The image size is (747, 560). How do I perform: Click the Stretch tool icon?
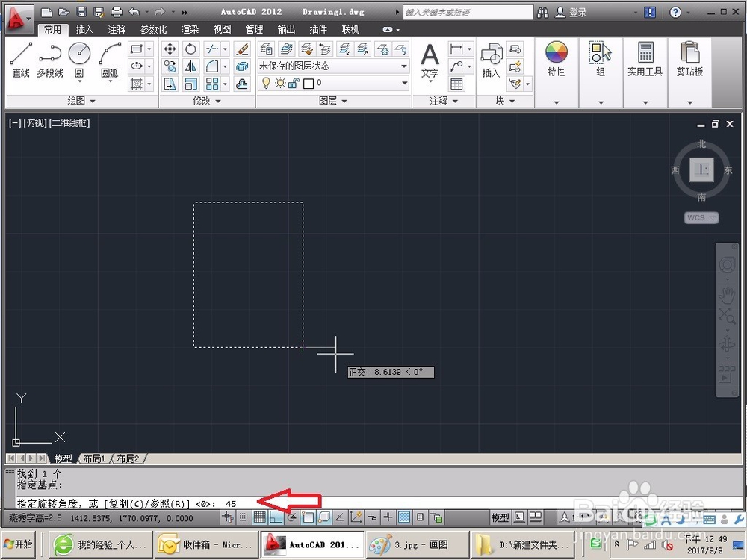[170, 84]
